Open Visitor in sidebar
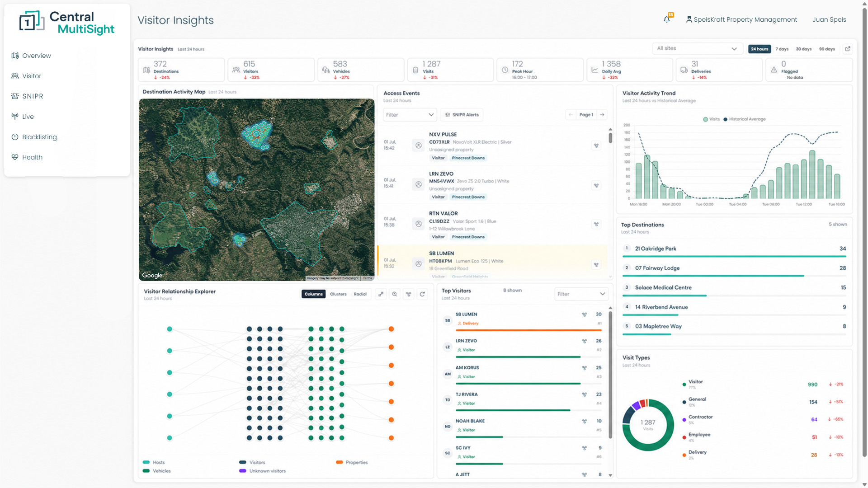The width and height of the screenshot is (868, 488). pos(26,76)
